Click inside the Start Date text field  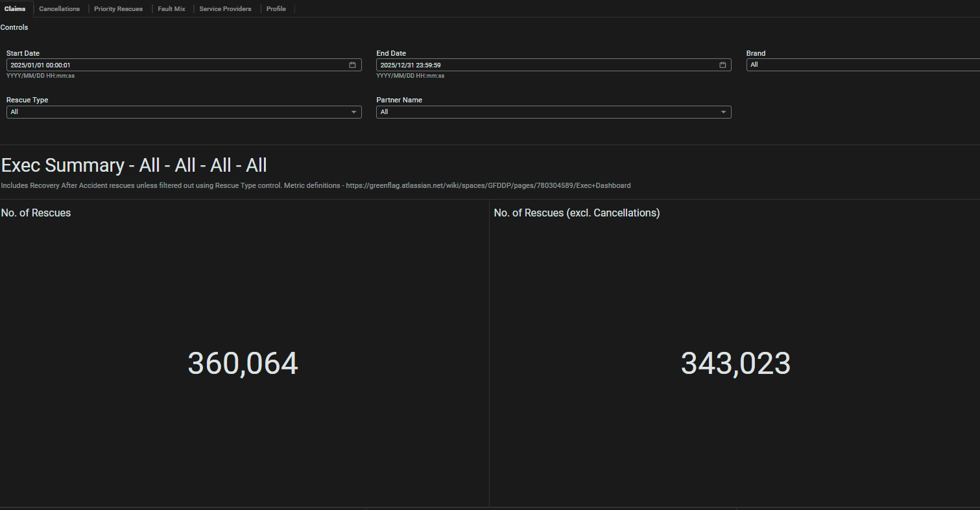[175, 65]
